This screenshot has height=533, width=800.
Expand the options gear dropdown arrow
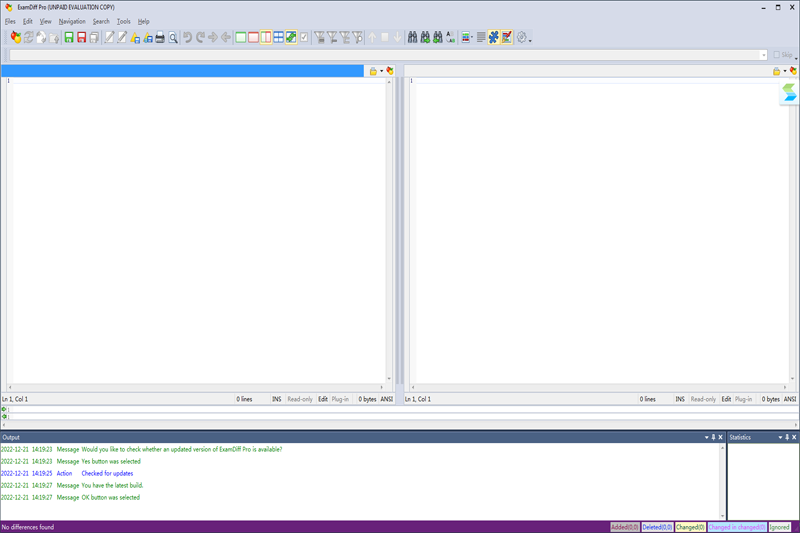point(530,39)
